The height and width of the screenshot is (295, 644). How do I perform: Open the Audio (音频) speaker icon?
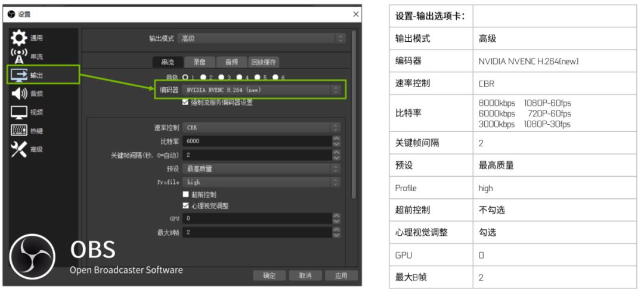pyautogui.click(x=18, y=94)
